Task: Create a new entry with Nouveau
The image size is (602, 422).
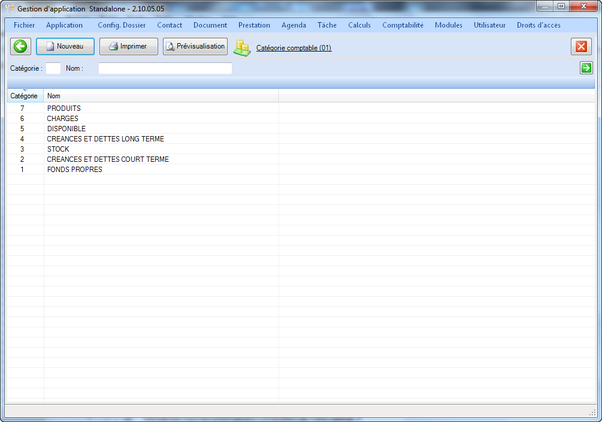Action: coord(65,47)
